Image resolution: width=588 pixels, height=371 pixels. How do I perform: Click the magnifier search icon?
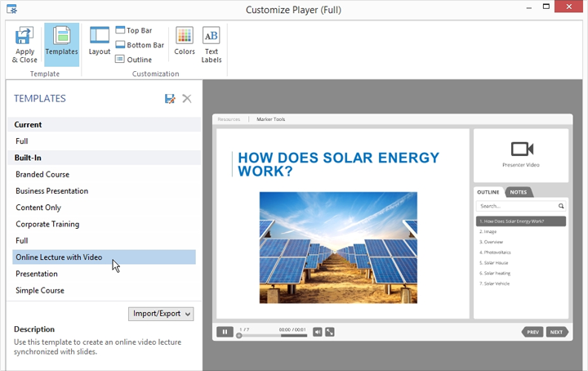tap(561, 206)
